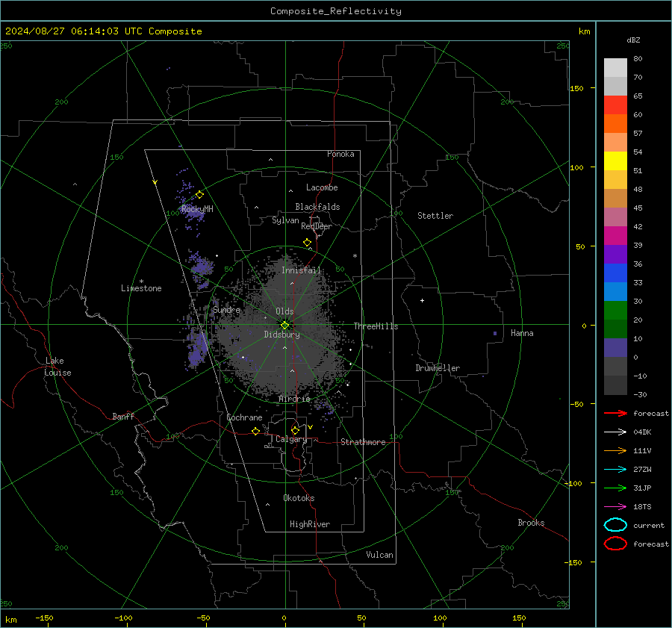Click the magenta 18TS arrow icon
Image resolution: width=672 pixels, height=628 pixels.
[x=615, y=507]
